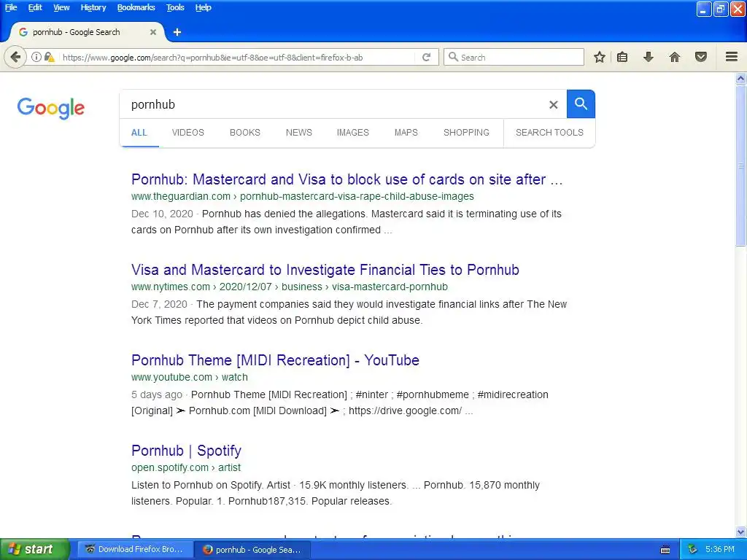Open the Edit menu
The height and width of the screenshot is (560, 747).
[35, 7]
